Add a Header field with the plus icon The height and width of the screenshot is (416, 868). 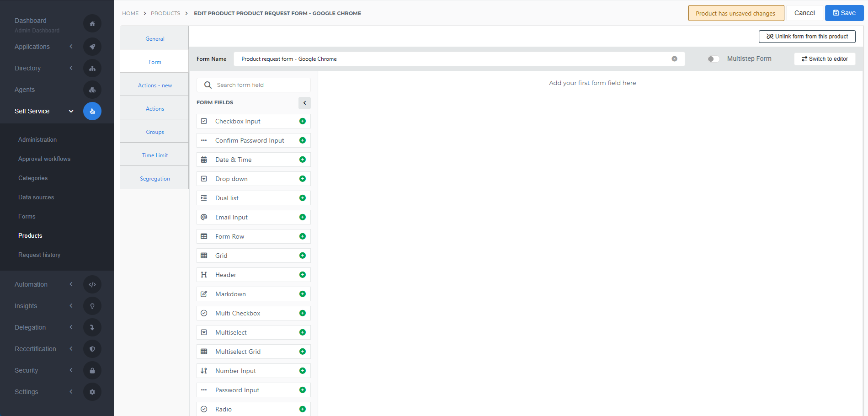(303, 274)
